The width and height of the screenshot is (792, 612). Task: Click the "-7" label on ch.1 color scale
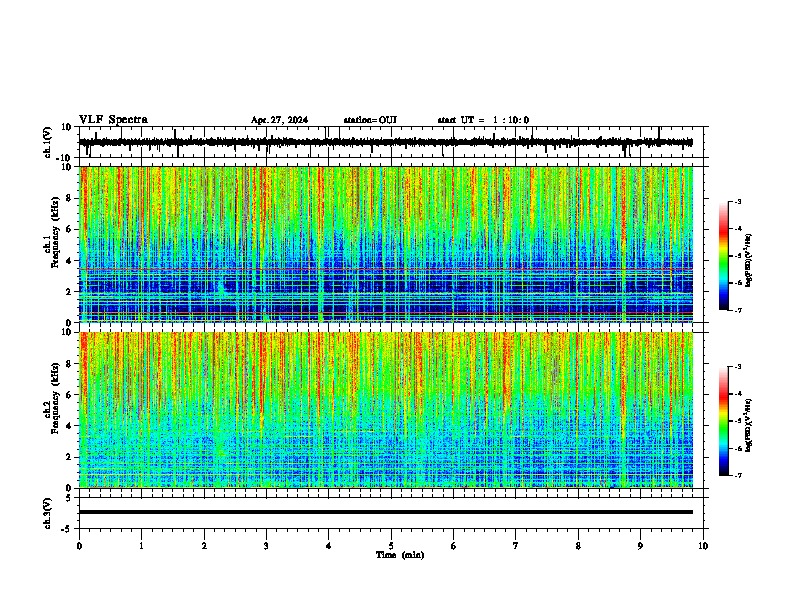point(737,310)
